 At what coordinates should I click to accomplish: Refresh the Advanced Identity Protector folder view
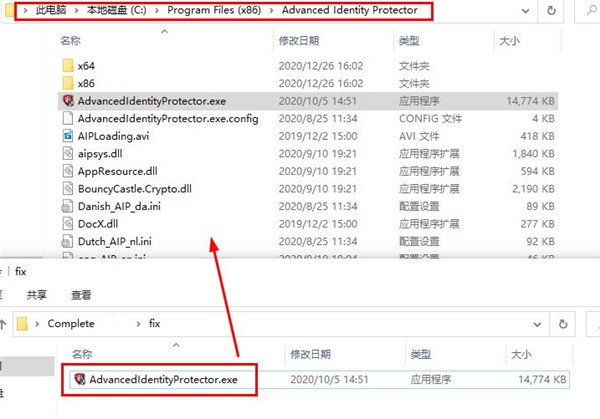[x=551, y=10]
